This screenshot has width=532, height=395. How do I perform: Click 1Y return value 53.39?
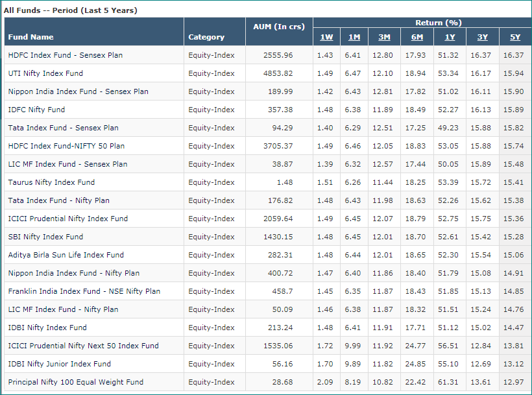(x=448, y=182)
